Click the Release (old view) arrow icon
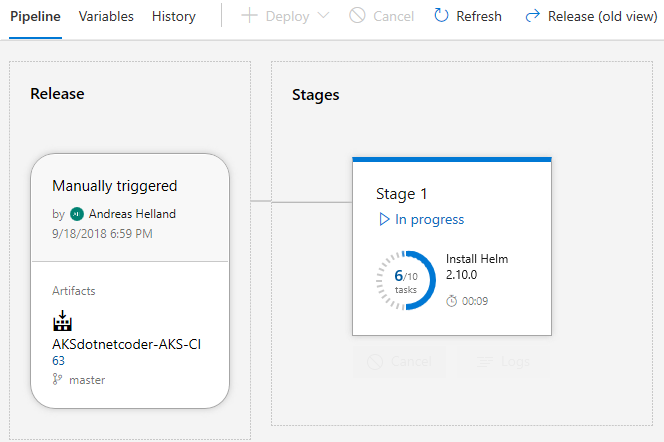The width and height of the screenshot is (664, 442). coord(533,16)
